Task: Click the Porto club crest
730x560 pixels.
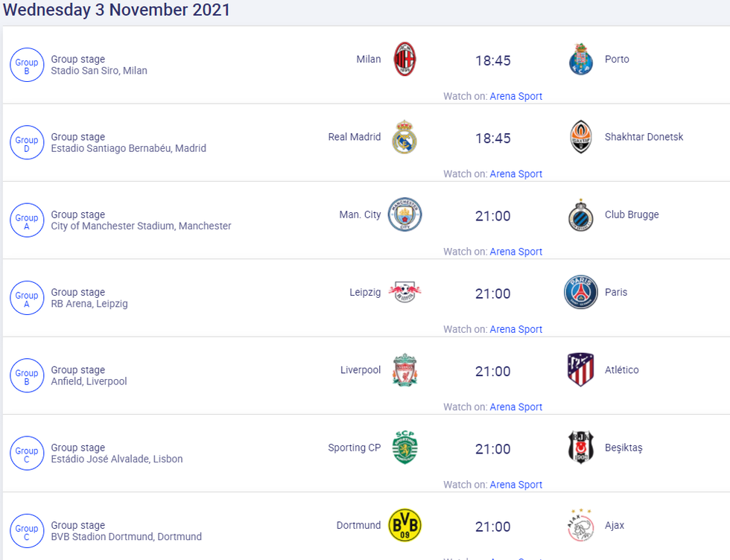Action: [x=580, y=60]
